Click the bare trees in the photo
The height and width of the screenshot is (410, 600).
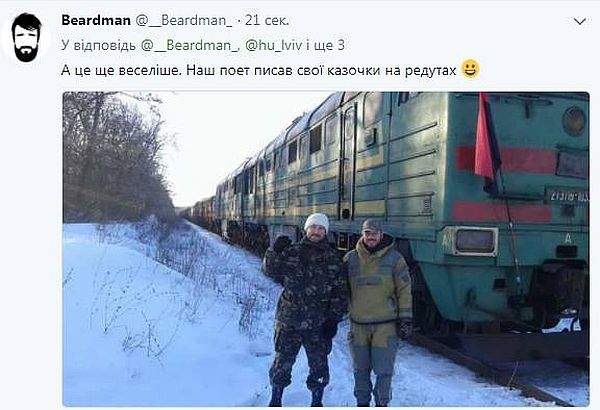click(x=115, y=159)
